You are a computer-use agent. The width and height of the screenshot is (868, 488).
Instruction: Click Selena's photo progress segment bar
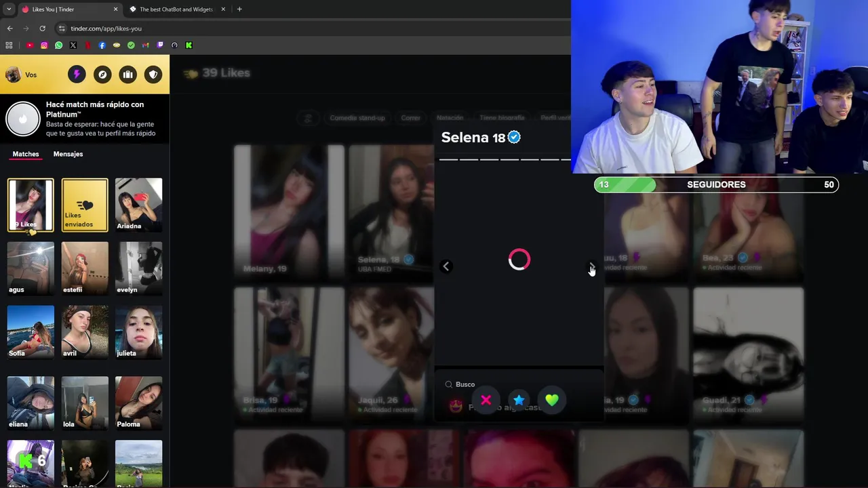pos(505,159)
